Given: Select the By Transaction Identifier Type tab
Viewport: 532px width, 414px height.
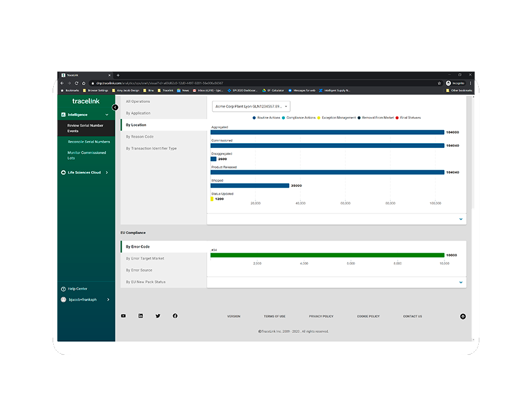Looking at the screenshot, I should tap(164, 148).
